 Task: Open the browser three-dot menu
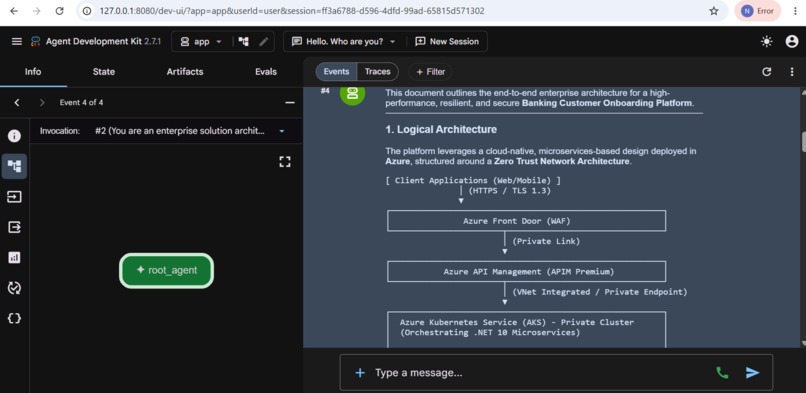795,11
